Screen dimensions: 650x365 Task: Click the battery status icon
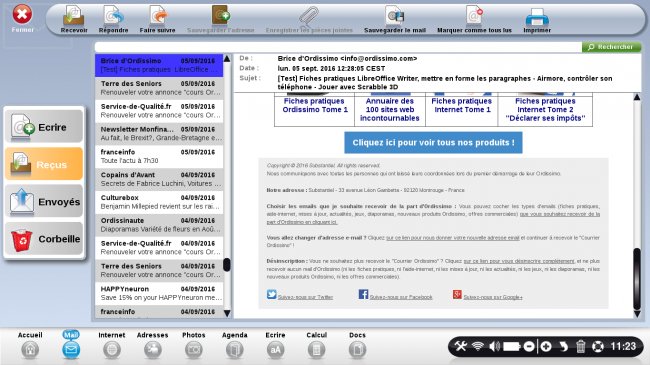click(x=512, y=346)
